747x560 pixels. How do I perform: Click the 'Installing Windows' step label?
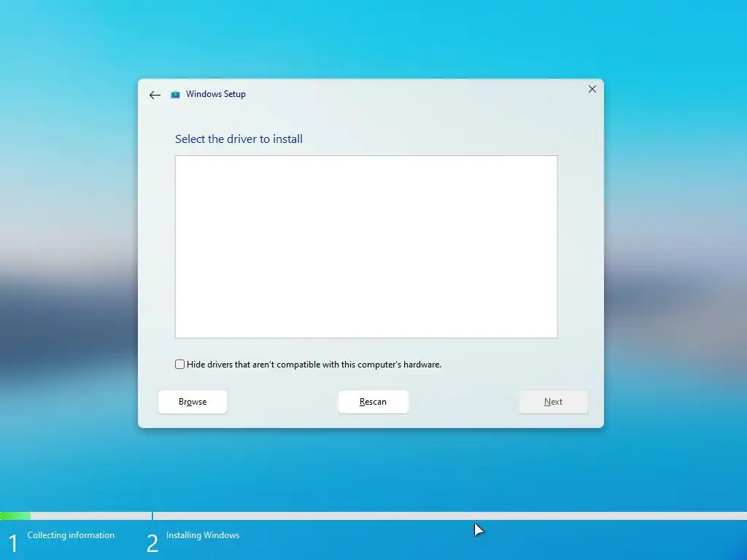click(203, 535)
